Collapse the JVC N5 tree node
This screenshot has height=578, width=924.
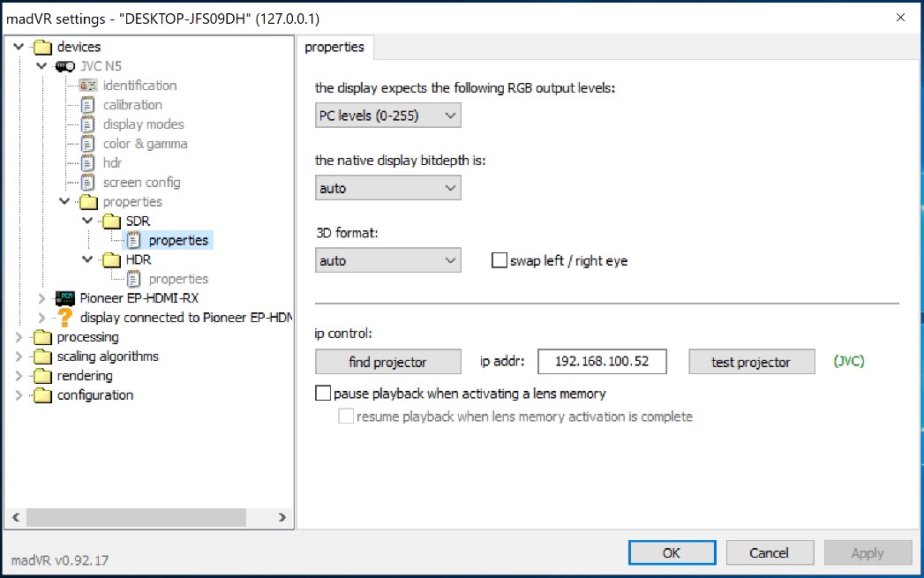point(41,66)
